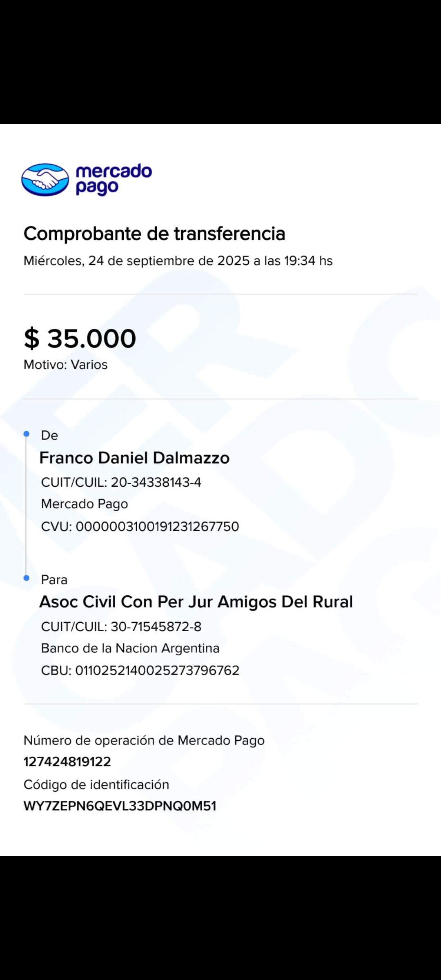The image size is (441, 980).
Task: Click recipient name Asoc Civil Amigos Del Rural
Action: (196, 602)
